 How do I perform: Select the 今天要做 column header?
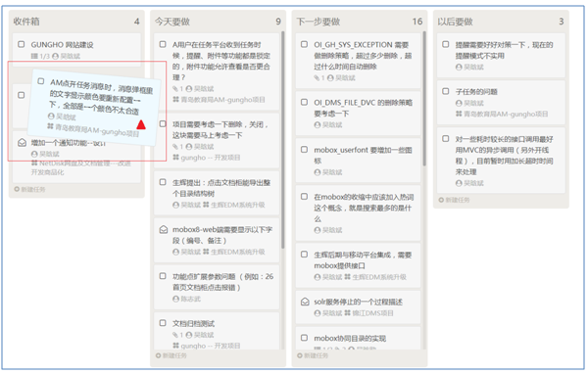[172, 22]
